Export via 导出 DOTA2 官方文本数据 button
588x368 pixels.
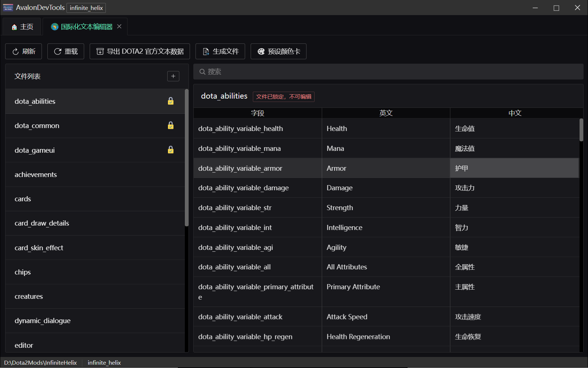pyautogui.click(x=140, y=52)
